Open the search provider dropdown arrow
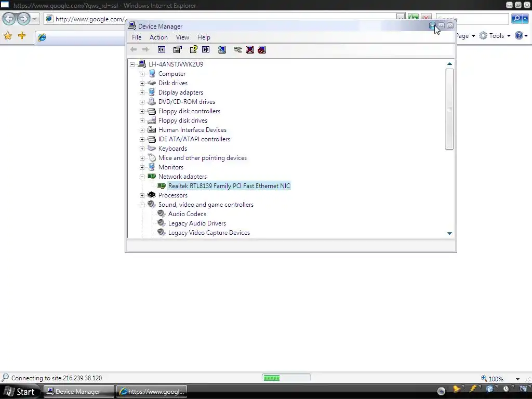The height and width of the screenshot is (399, 532). pyautogui.click(x=525, y=18)
